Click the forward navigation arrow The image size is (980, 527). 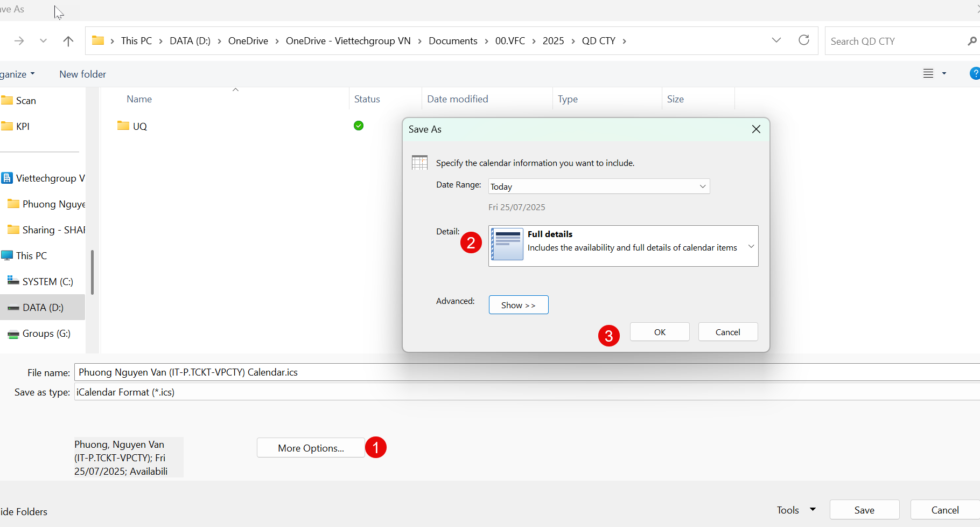point(19,41)
